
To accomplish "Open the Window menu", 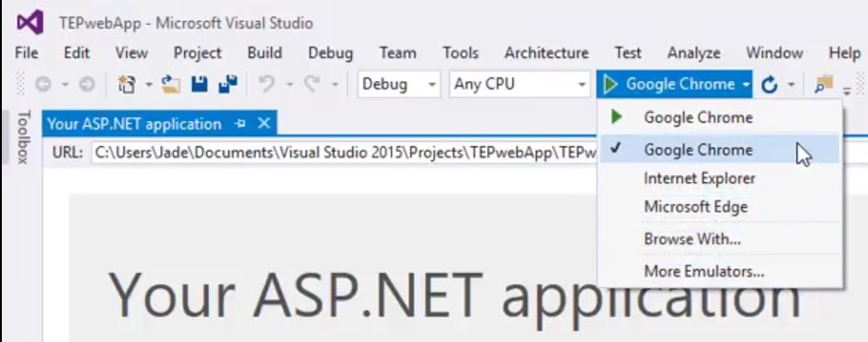I will point(774,53).
